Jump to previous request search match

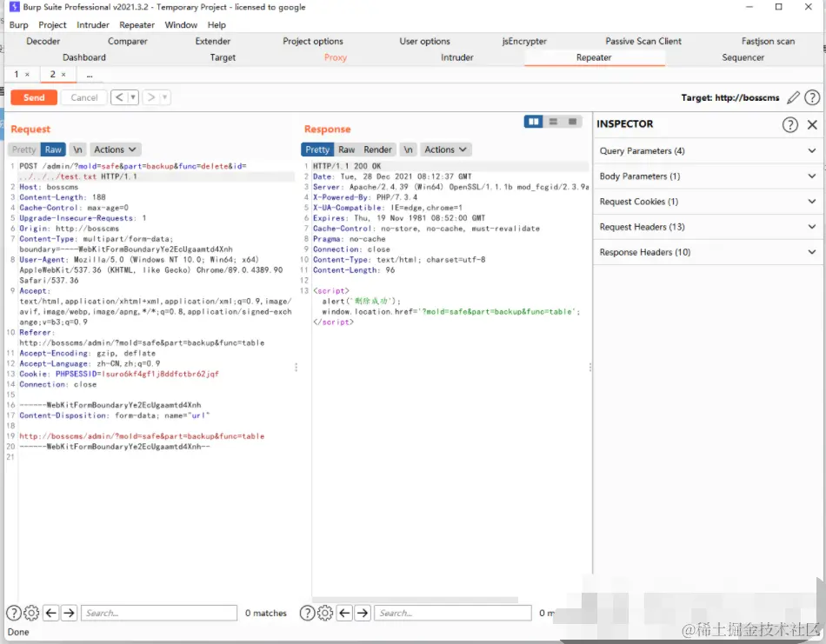(51, 613)
